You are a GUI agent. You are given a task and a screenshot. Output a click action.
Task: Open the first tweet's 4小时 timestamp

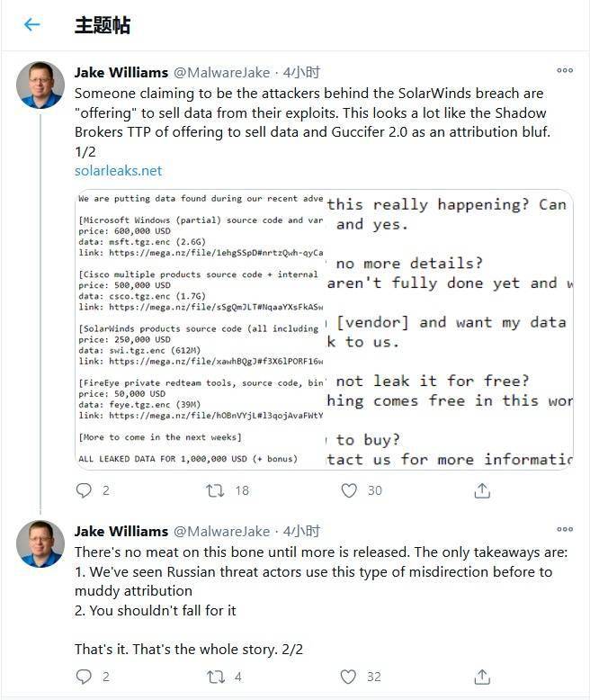point(301,72)
